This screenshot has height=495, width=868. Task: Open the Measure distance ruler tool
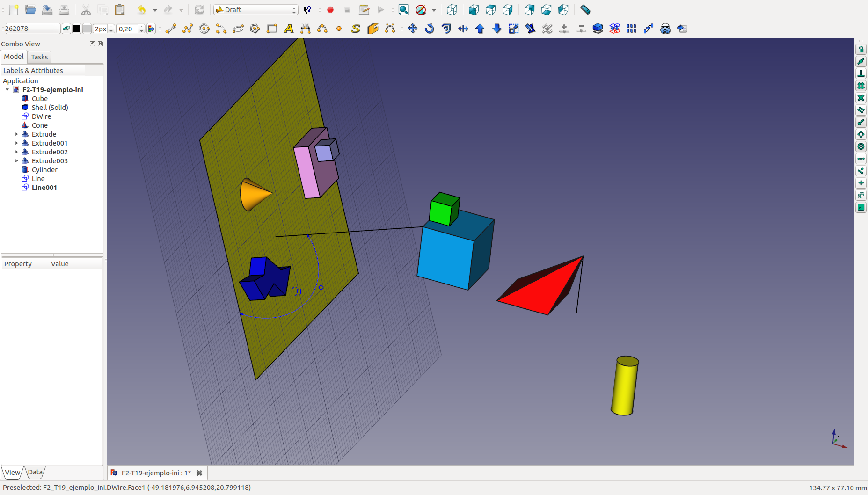585,10
